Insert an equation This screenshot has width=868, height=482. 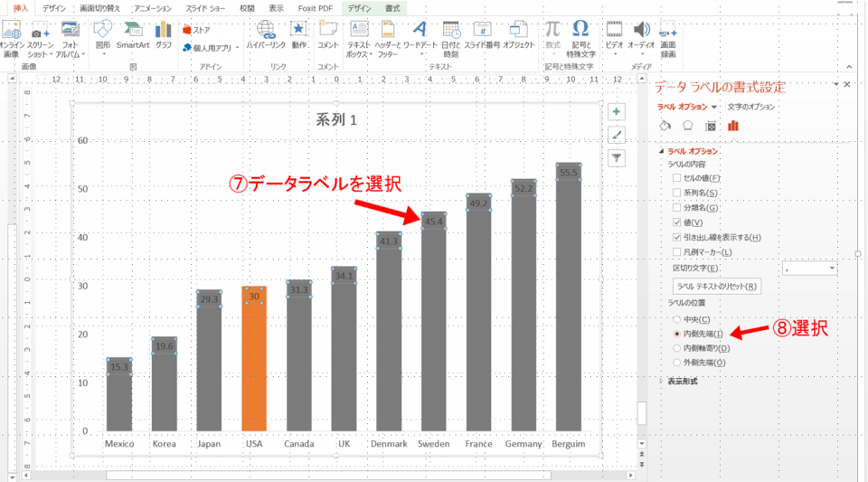point(552,36)
